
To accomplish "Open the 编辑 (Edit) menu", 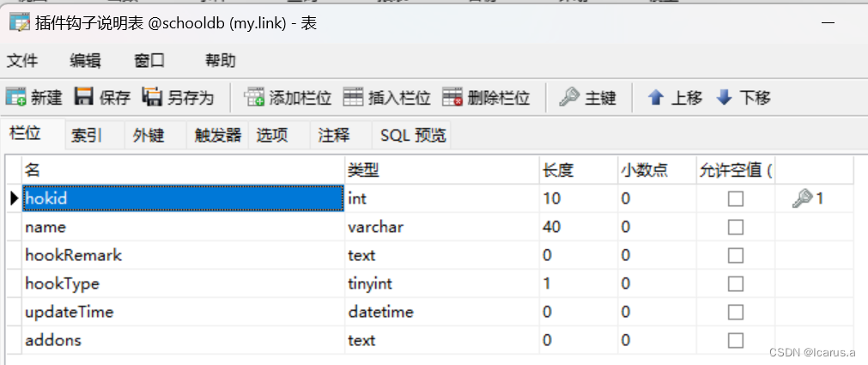I will pos(85,60).
